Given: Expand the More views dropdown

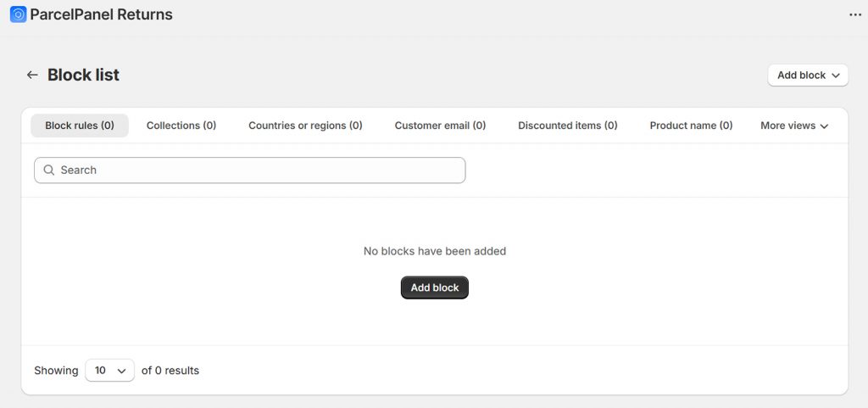Looking at the screenshot, I should [794, 126].
